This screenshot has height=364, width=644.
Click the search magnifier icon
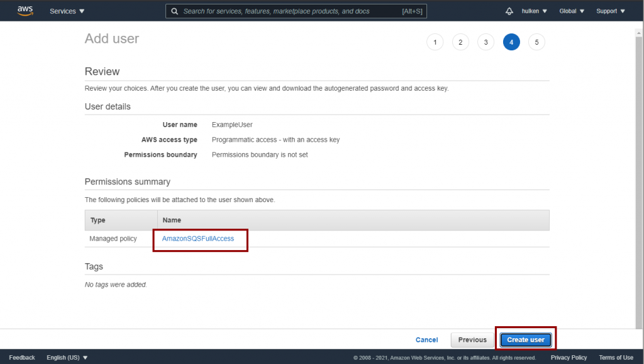point(175,11)
